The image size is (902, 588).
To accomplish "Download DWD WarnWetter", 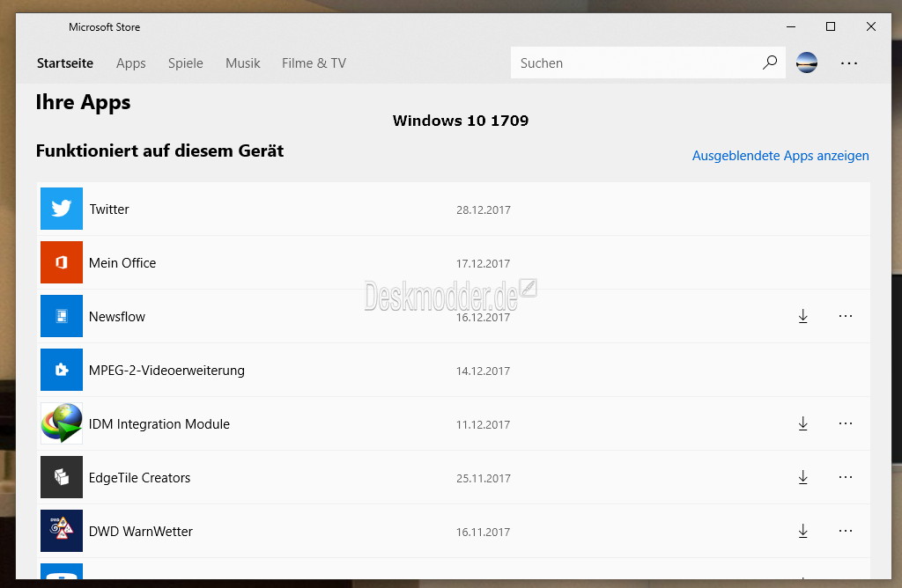I will pyautogui.click(x=803, y=531).
